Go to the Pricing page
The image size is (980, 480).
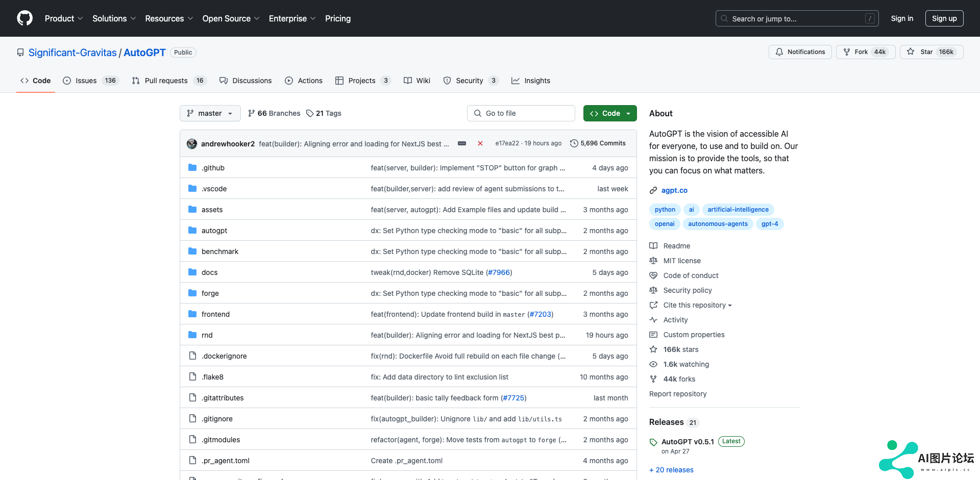point(338,18)
